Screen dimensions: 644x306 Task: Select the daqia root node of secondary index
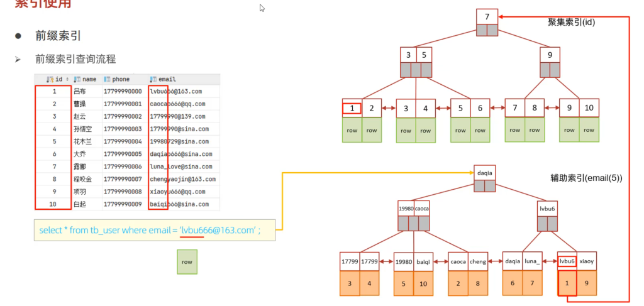[x=485, y=172]
